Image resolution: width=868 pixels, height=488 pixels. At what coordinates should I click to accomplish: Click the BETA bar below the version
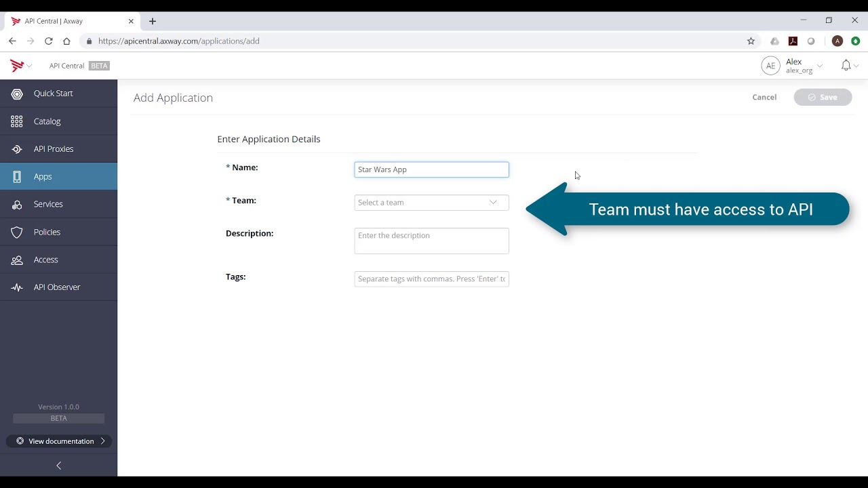(58, 418)
